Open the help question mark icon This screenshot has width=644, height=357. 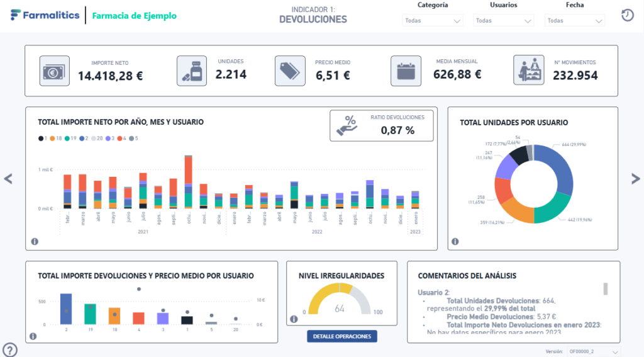click(10, 349)
